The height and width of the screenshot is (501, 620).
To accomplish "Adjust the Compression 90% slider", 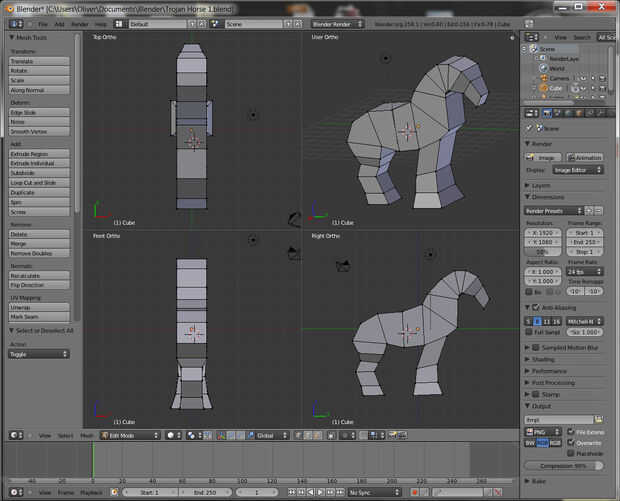I will (564, 465).
